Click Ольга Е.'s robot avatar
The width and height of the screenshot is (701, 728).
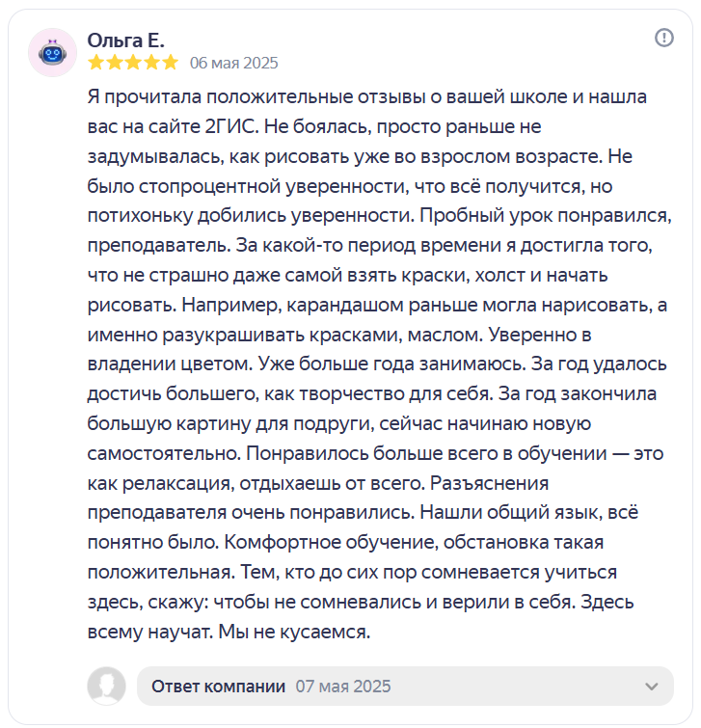pos(54,53)
